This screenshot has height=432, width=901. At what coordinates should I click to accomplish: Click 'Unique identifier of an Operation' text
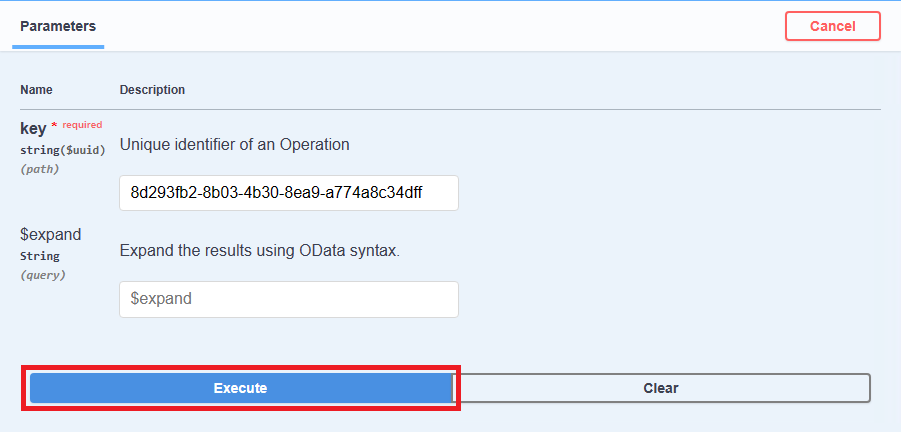[x=234, y=144]
